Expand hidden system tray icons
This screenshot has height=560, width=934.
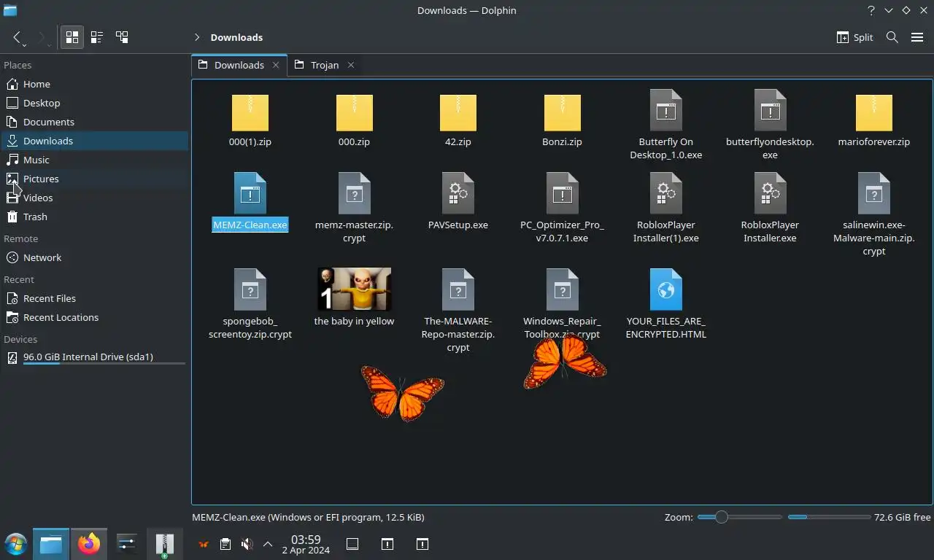(268, 544)
